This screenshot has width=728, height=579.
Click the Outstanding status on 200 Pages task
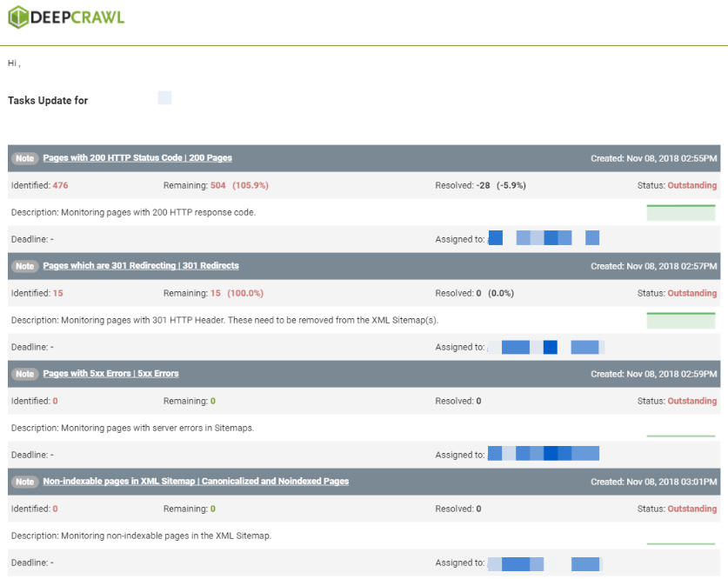click(x=693, y=185)
